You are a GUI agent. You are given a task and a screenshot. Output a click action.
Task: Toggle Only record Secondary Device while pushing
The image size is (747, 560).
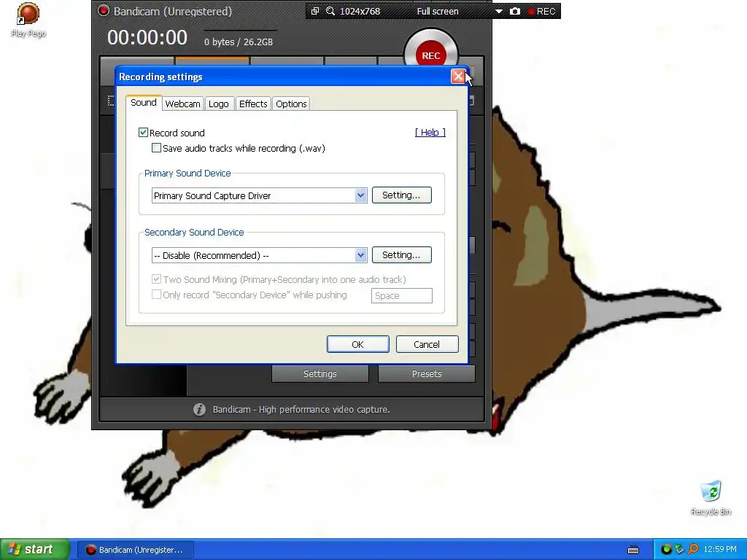[x=156, y=295]
